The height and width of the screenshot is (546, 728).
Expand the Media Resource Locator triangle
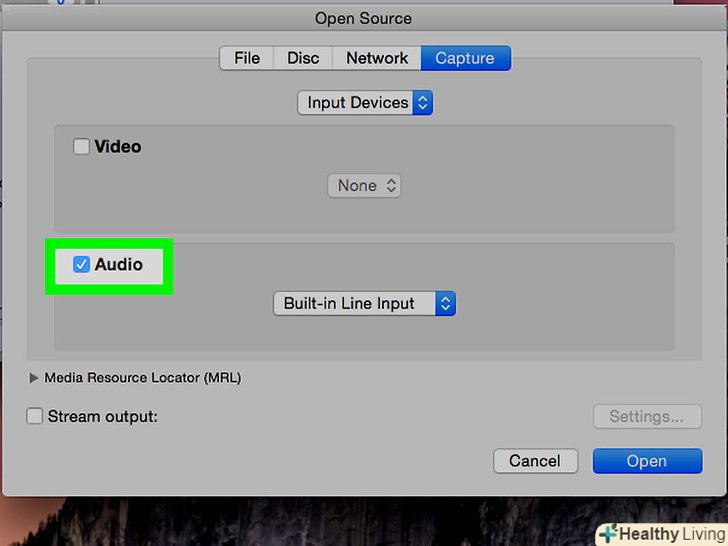35,378
